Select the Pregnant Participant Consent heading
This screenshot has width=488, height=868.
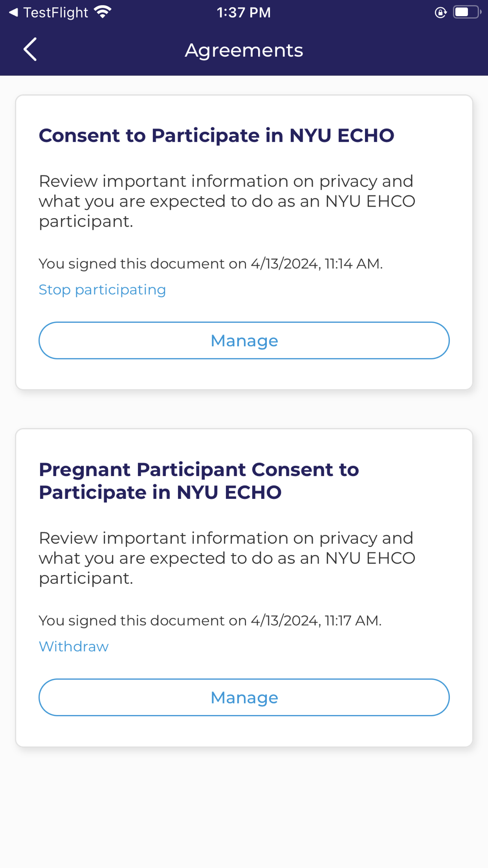tap(199, 481)
